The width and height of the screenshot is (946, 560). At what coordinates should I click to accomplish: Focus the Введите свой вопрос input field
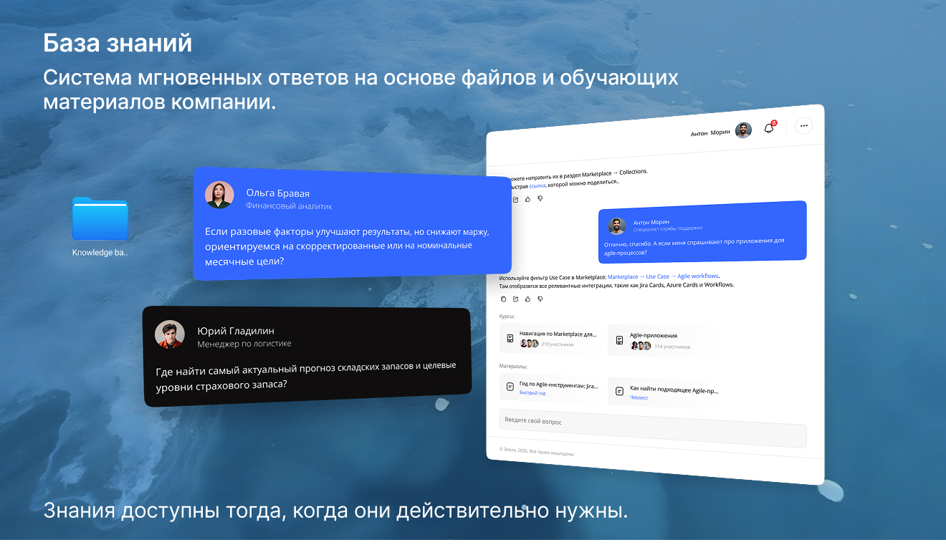(x=653, y=428)
